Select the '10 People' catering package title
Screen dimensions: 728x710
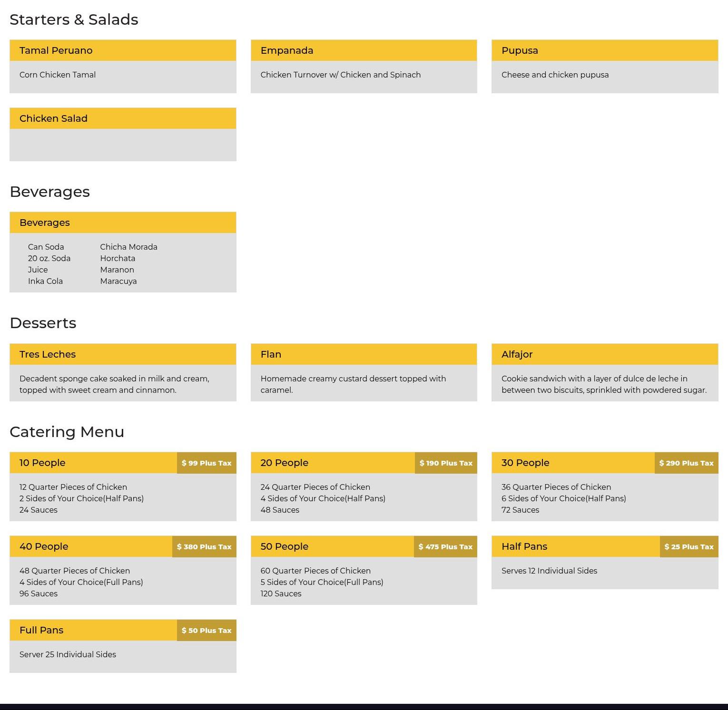pos(42,463)
